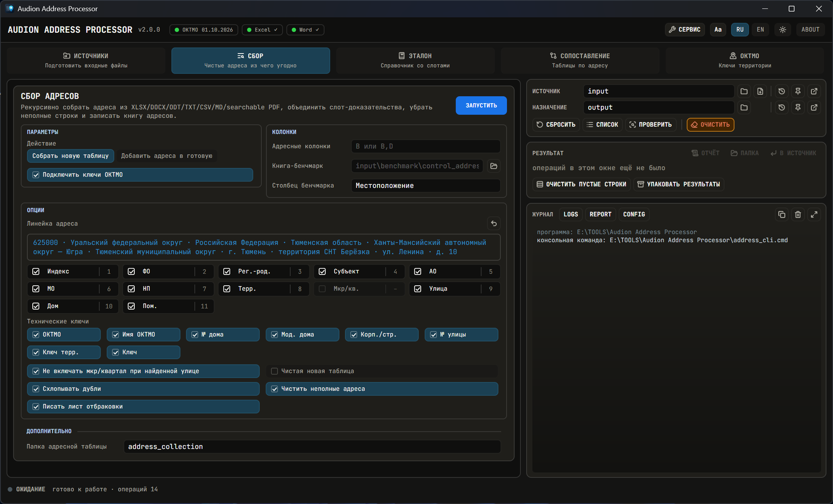
Task: Open history for ИСТОЧНИК input row
Action: coord(781,91)
